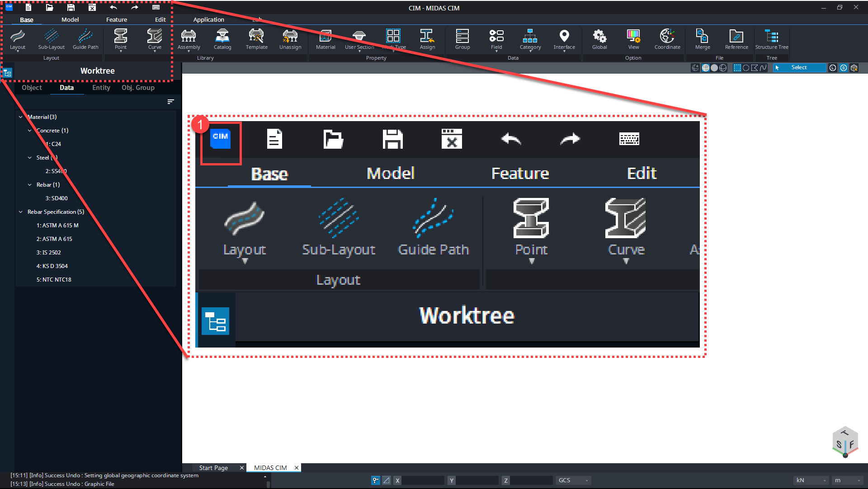Click the New file icon in quick access
The width and height of the screenshot is (868, 489).
[x=28, y=7]
